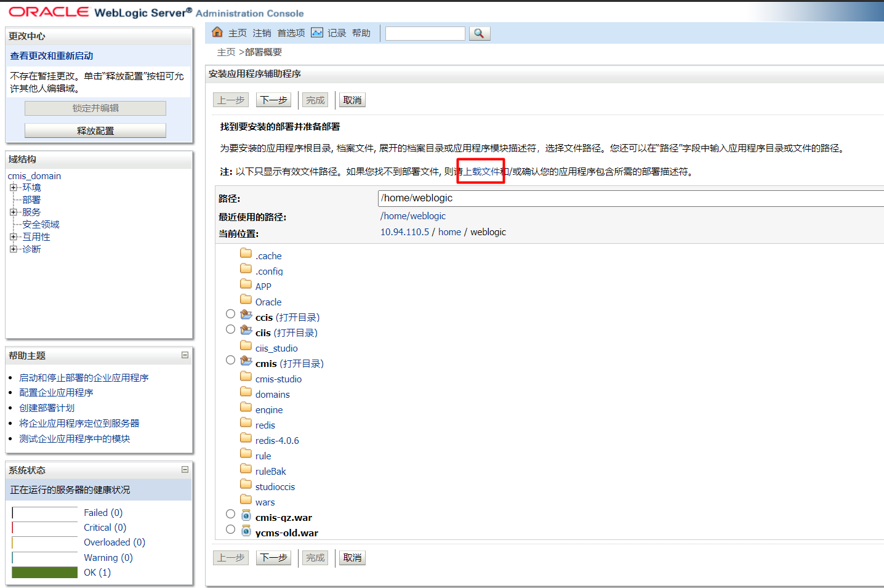Click the top 下一步 button

click(x=273, y=100)
